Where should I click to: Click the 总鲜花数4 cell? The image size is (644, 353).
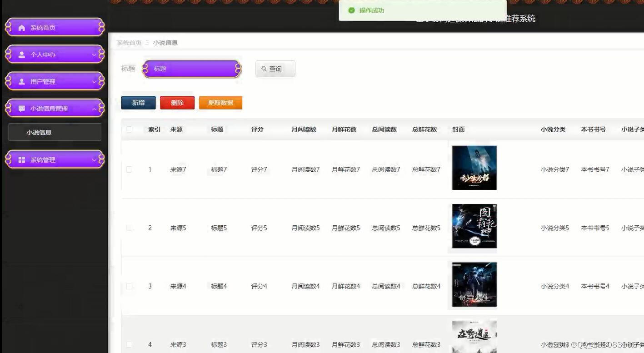(426, 286)
